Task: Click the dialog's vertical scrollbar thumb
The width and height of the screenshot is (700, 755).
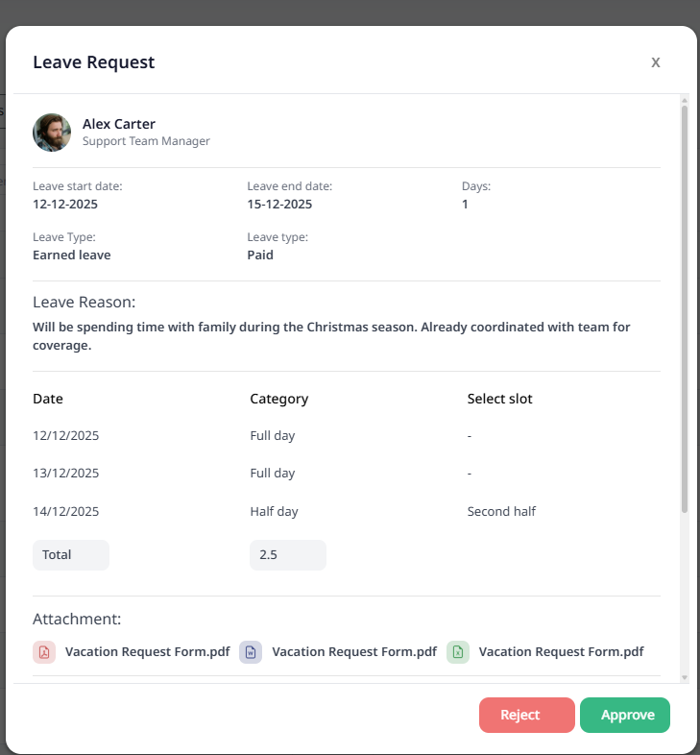Action: coord(685,307)
